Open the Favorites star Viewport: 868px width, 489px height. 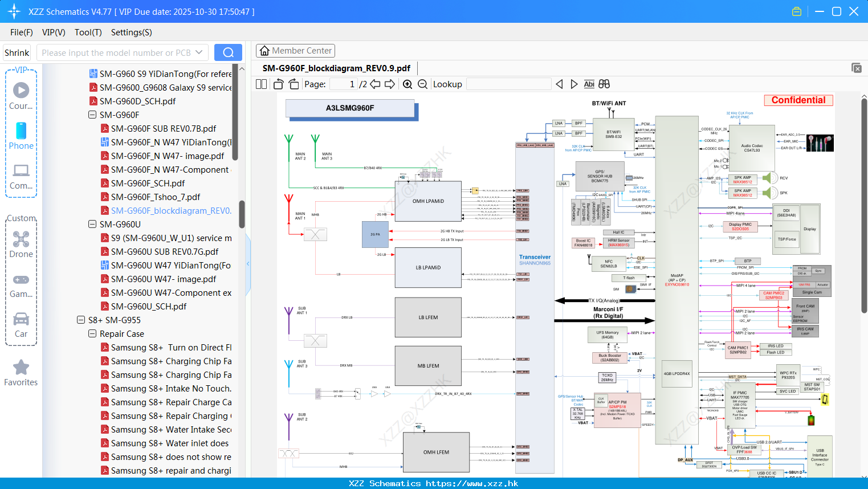click(21, 373)
